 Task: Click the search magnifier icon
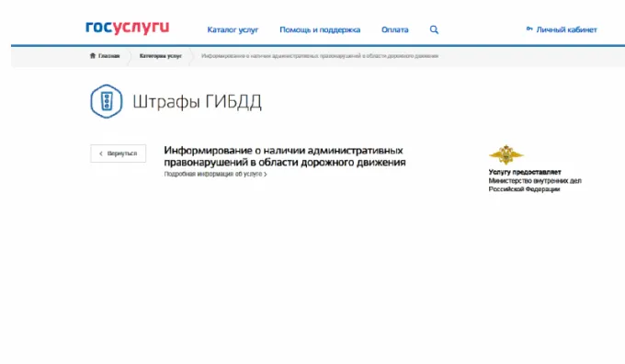[x=434, y=29]
